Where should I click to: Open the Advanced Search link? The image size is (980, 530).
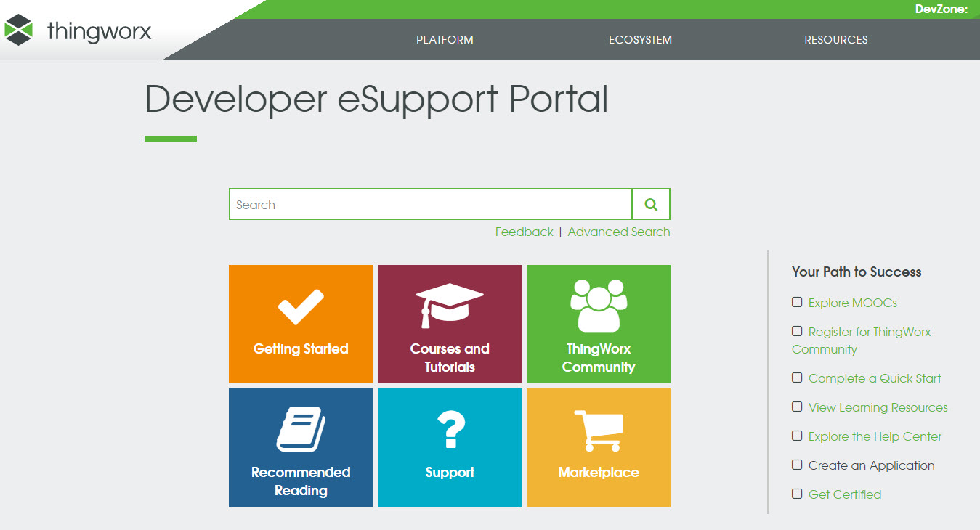[619, 232]
